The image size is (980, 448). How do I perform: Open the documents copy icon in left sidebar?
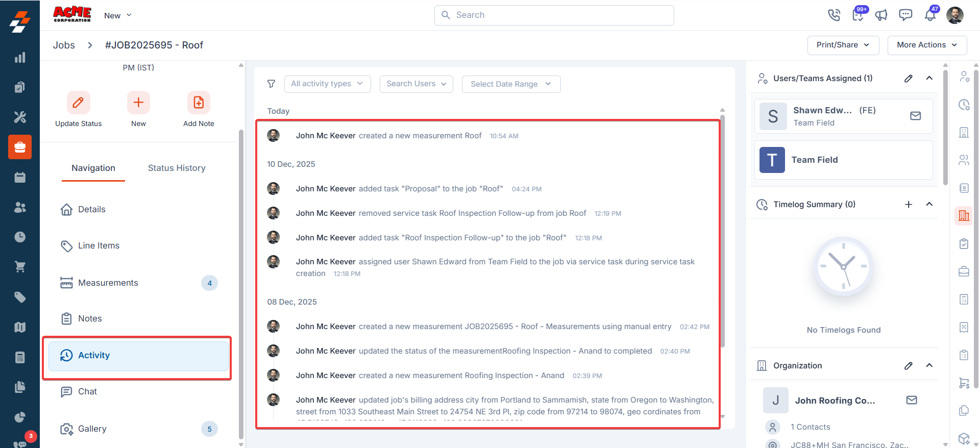click(x=20, y=387)
